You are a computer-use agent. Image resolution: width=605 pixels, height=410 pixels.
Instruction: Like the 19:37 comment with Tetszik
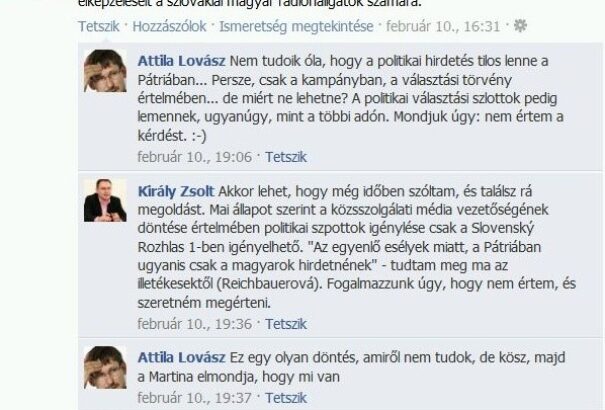286,398
